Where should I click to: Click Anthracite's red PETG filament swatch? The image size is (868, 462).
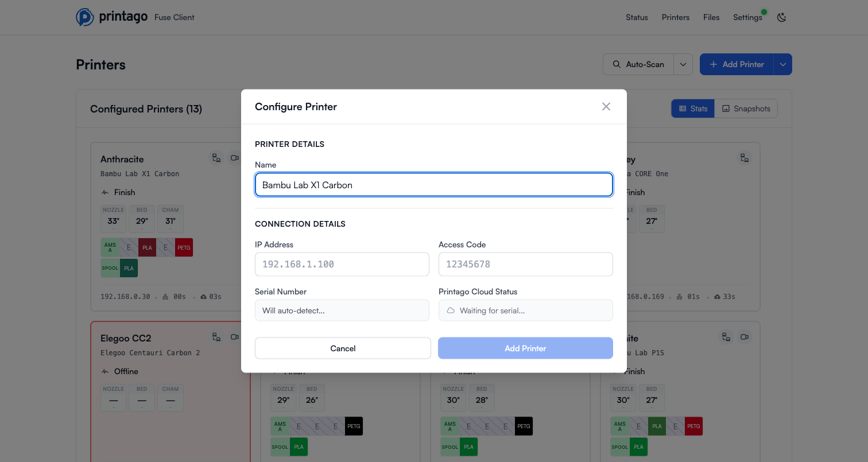184,247
